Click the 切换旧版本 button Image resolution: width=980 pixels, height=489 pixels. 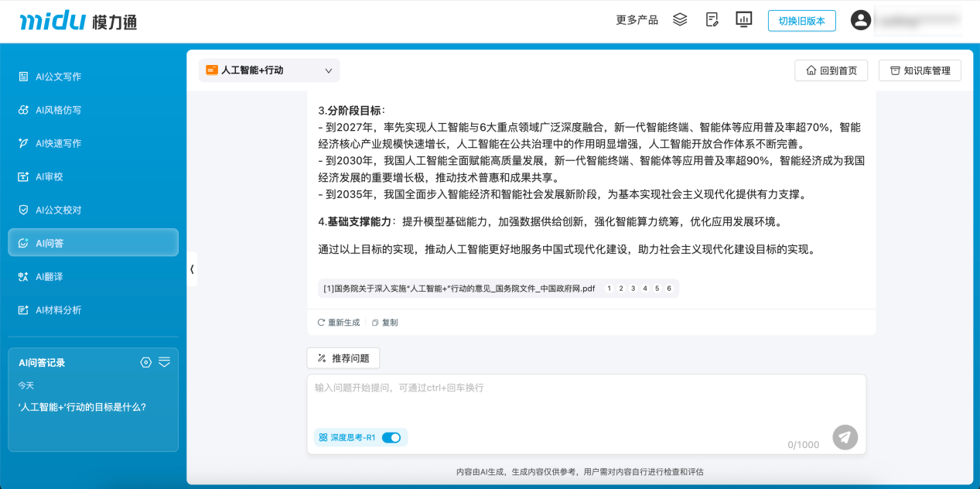point(801,20)
